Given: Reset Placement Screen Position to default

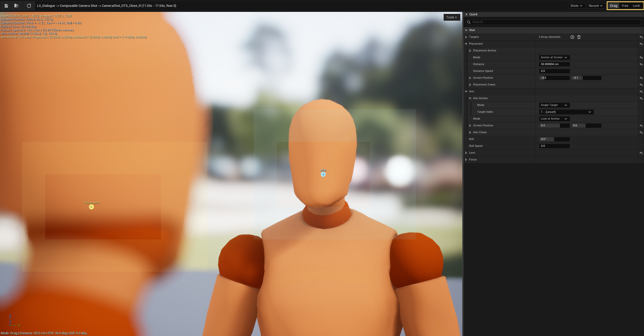Looking at the screenshot, I should point(641,78).
